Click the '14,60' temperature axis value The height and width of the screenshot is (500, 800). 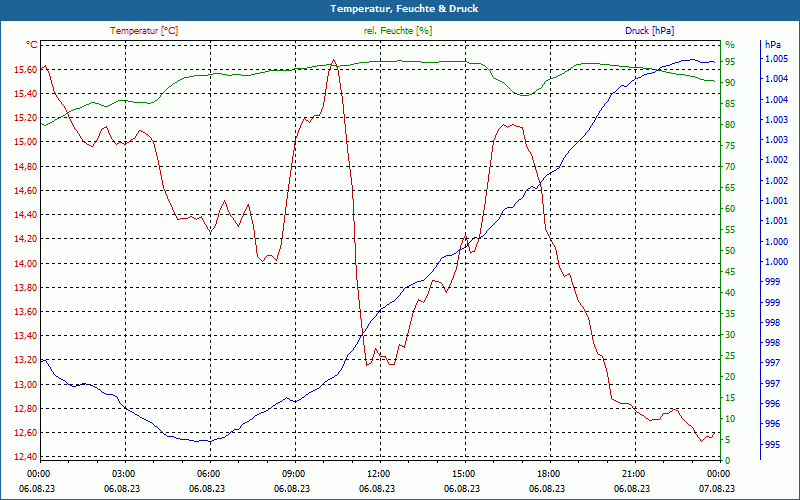pos(25,190)
